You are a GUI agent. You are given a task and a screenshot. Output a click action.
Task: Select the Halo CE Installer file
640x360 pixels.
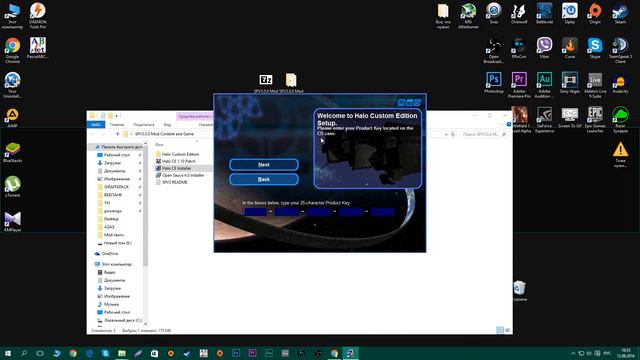pos(173,168)
